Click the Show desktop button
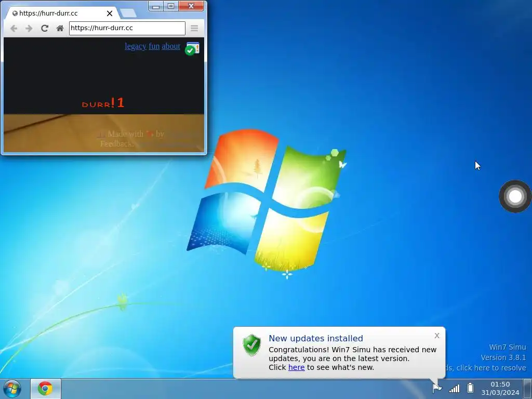Image resolution: width=532 pixels, height=399 pixels. [x=528, y=389]
